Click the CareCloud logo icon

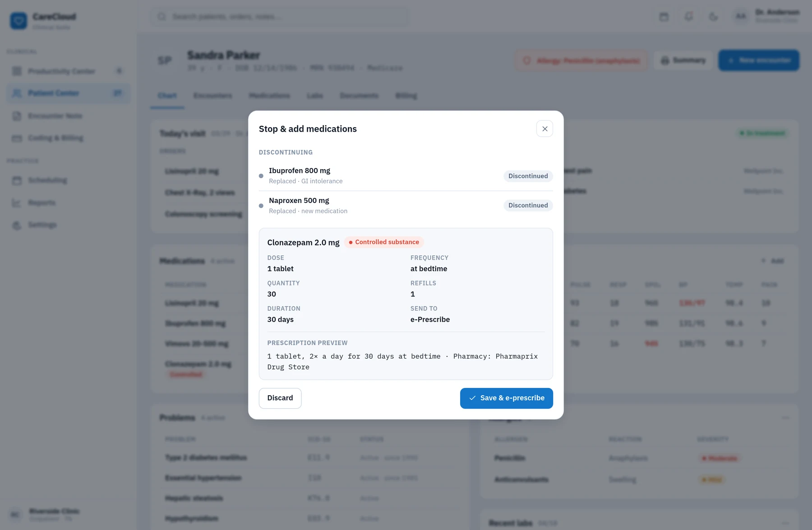18,21
